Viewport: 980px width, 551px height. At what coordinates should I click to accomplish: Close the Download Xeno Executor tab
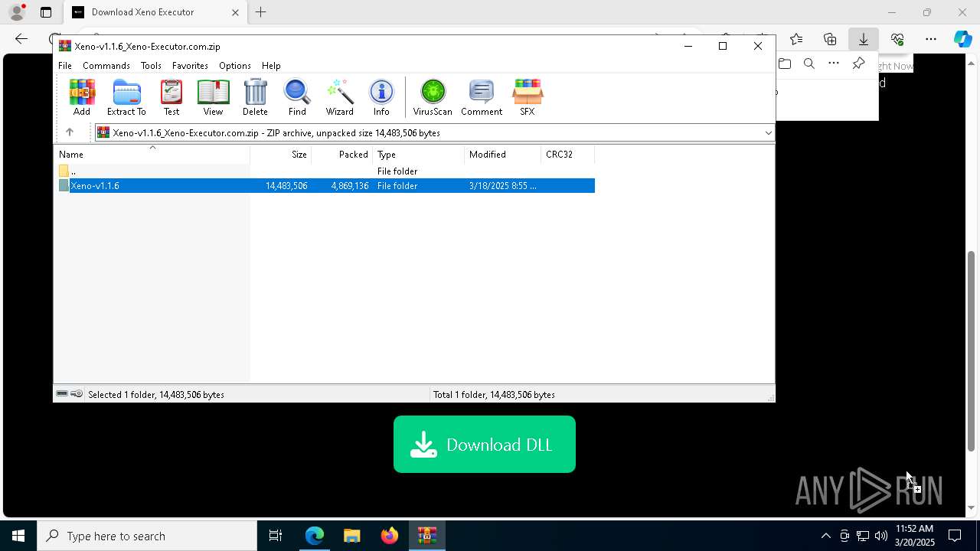235,12
